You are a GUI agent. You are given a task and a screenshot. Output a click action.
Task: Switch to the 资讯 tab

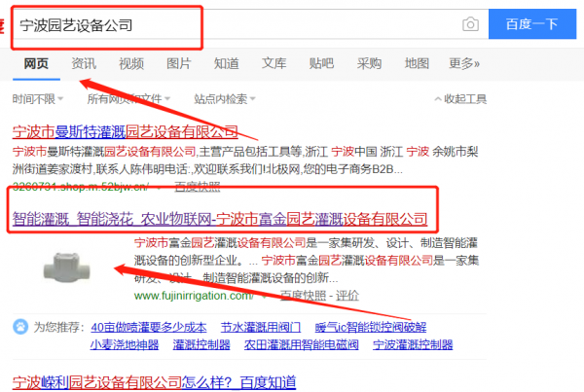(x=84, y=63)
